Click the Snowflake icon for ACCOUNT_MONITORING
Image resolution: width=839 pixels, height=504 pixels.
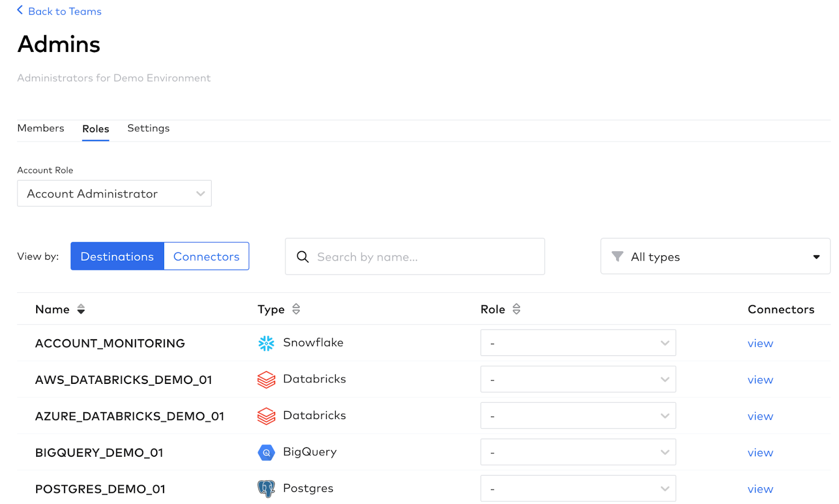266,343
